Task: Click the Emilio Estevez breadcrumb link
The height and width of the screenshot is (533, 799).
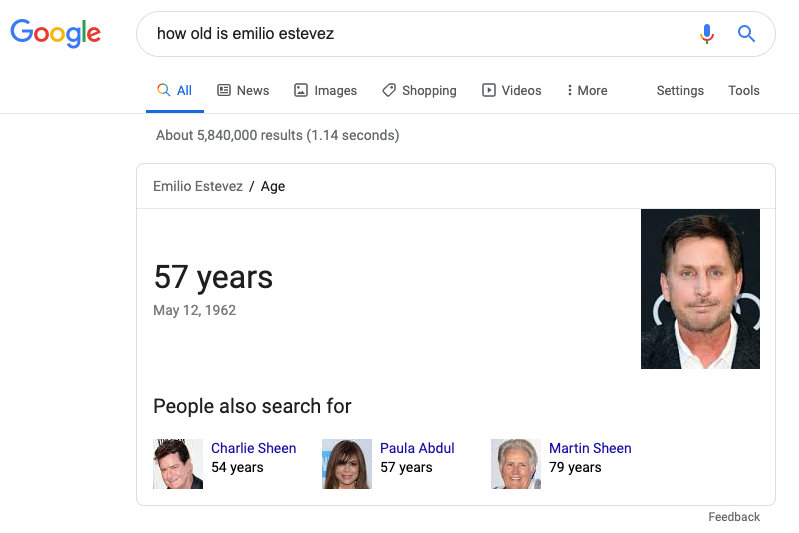Action: coord(198,186)
